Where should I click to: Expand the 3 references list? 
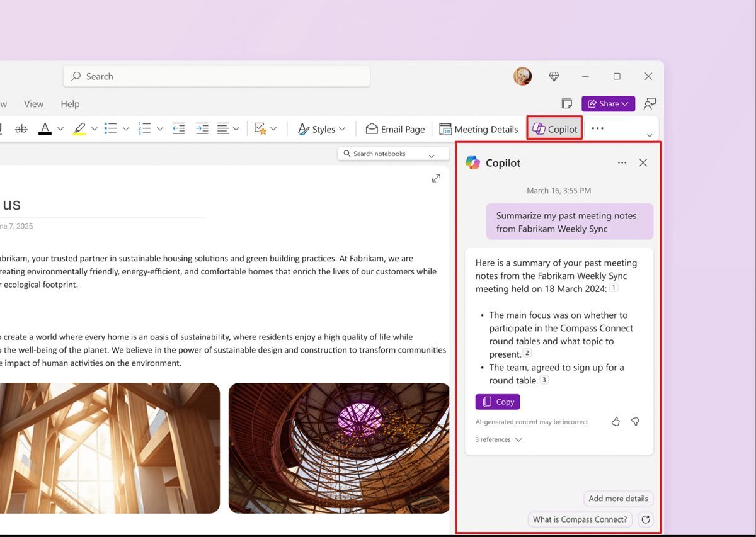click(x=498, y=439)
